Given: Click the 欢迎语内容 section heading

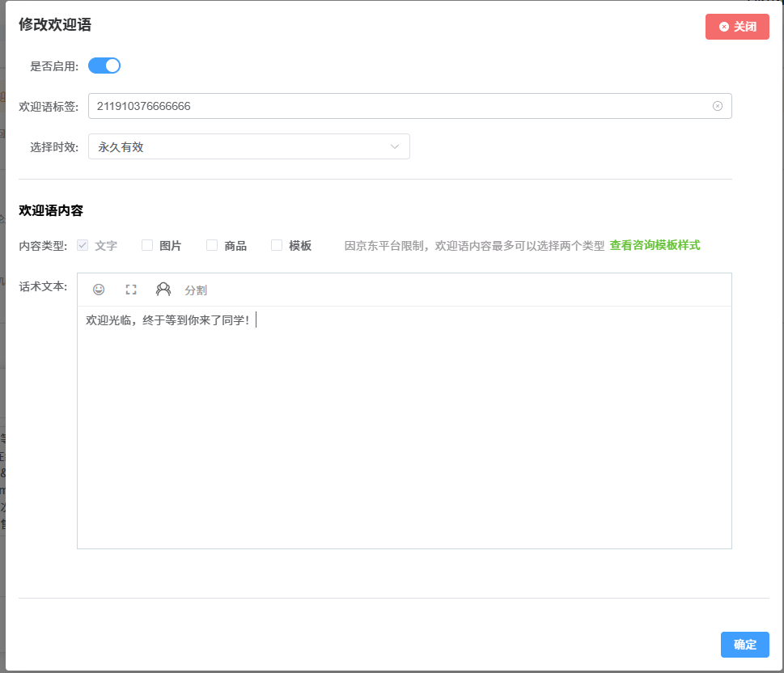Looking at the screenshot, I should click(51, 211).
